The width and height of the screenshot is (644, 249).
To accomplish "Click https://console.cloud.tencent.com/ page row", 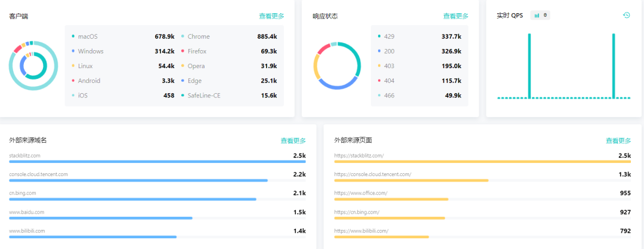I will (482, 177).
